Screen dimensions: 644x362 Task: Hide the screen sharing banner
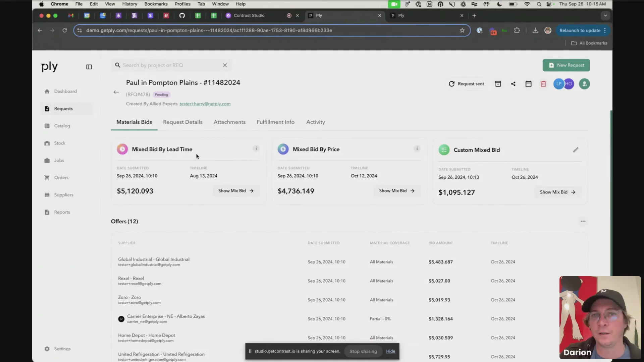[x=390, y=351]
